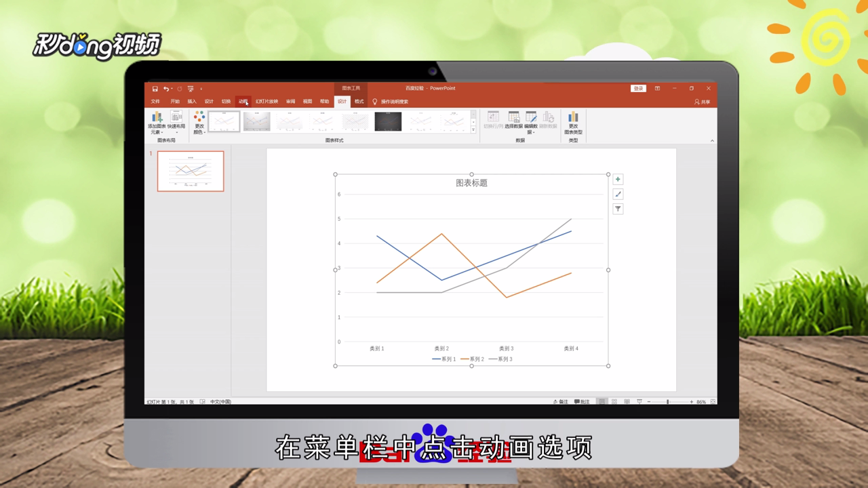The width and height of the screenshot is (868, 488).
Task: Click the 共享 Share button
Action: point(702,102)
